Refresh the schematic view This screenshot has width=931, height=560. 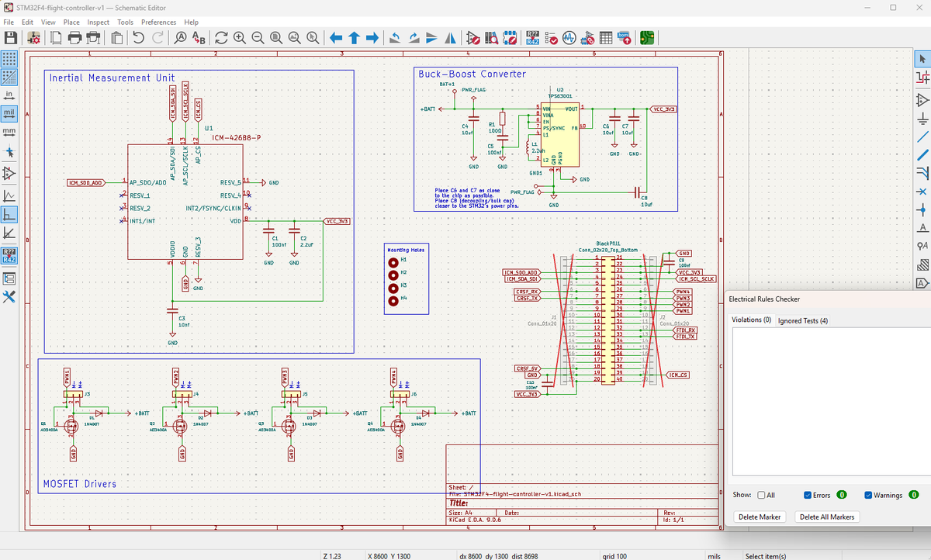pos(221,37)
